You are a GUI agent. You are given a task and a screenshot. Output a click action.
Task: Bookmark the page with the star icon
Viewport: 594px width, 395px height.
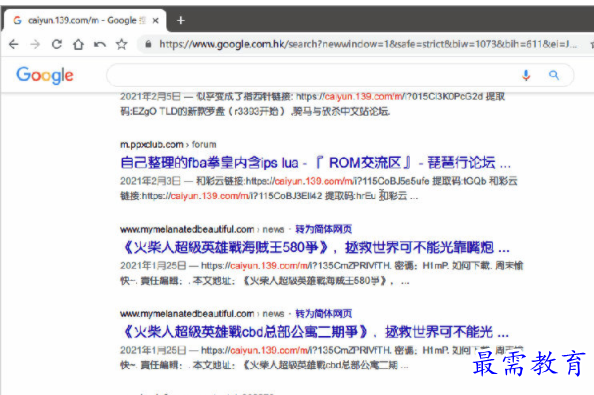(x=122, y=44)
